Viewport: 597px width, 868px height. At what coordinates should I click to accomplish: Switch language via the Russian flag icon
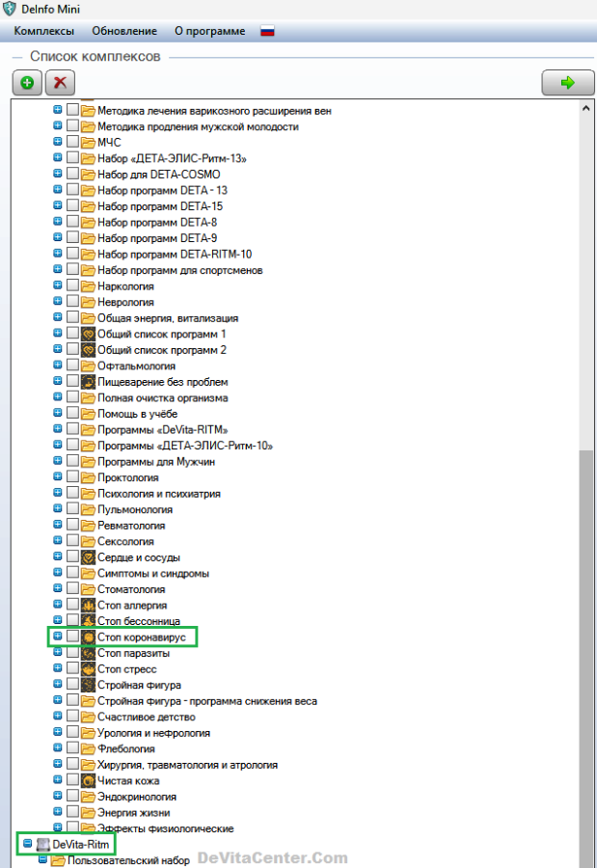267,32
